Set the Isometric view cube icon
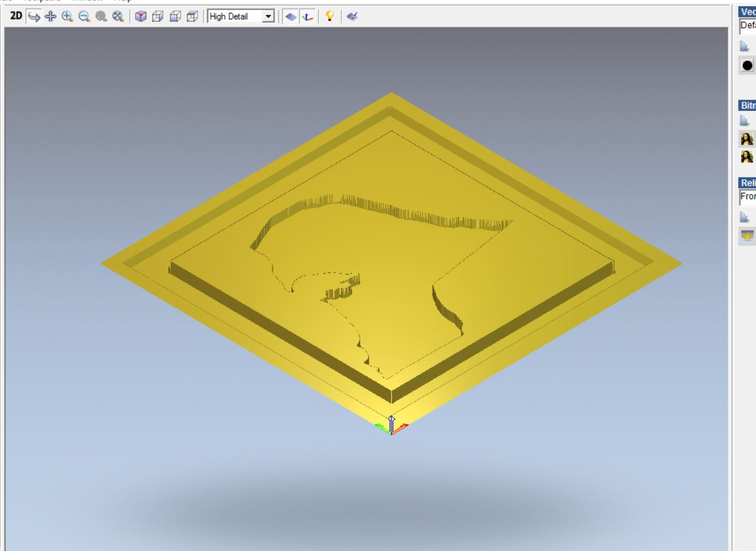756x551 pixels. [140, 17]
